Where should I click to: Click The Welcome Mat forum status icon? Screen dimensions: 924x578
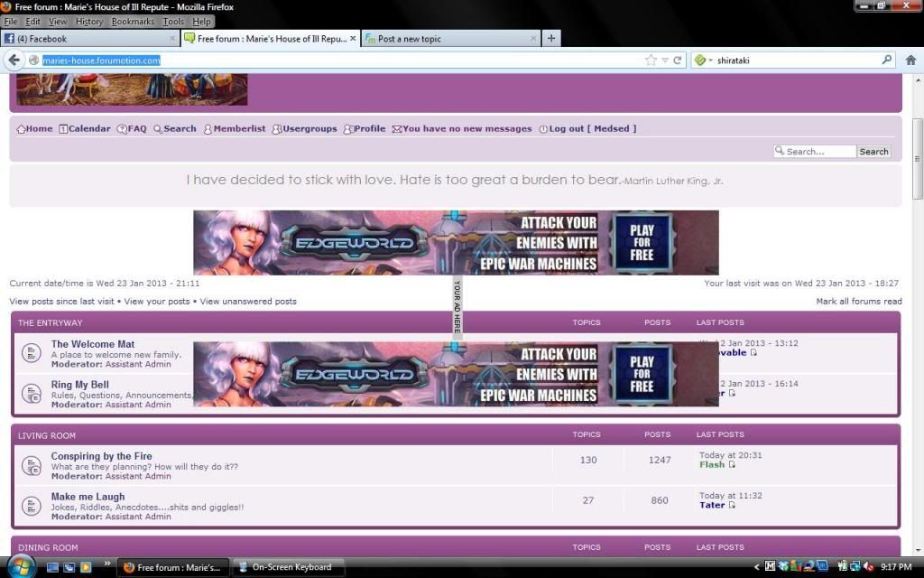31,353
